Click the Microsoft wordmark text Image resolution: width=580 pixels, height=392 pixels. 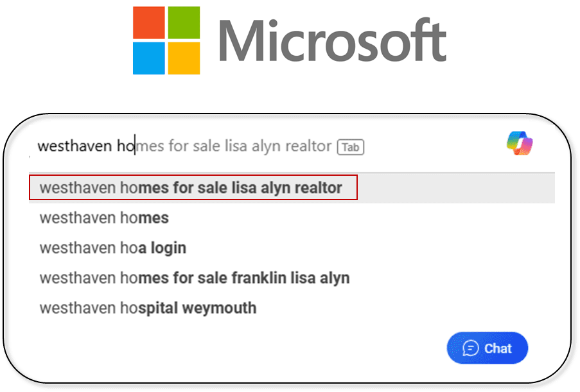click(333, 41)
